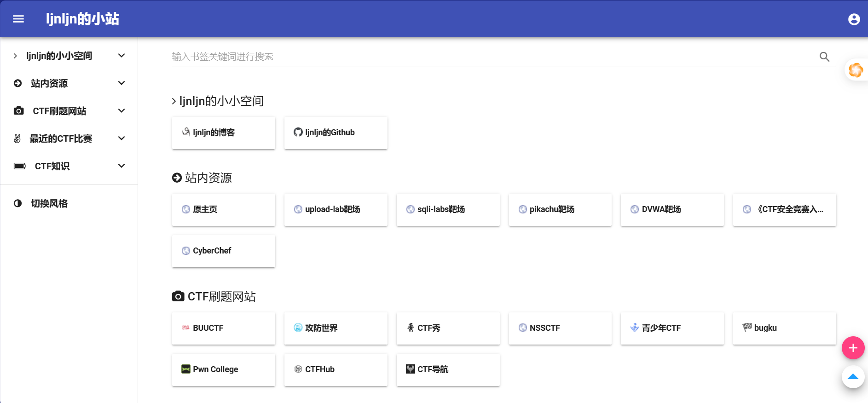Click the battery icon beside CTF知识
868x403 pixels.
[x=20, y=166]
